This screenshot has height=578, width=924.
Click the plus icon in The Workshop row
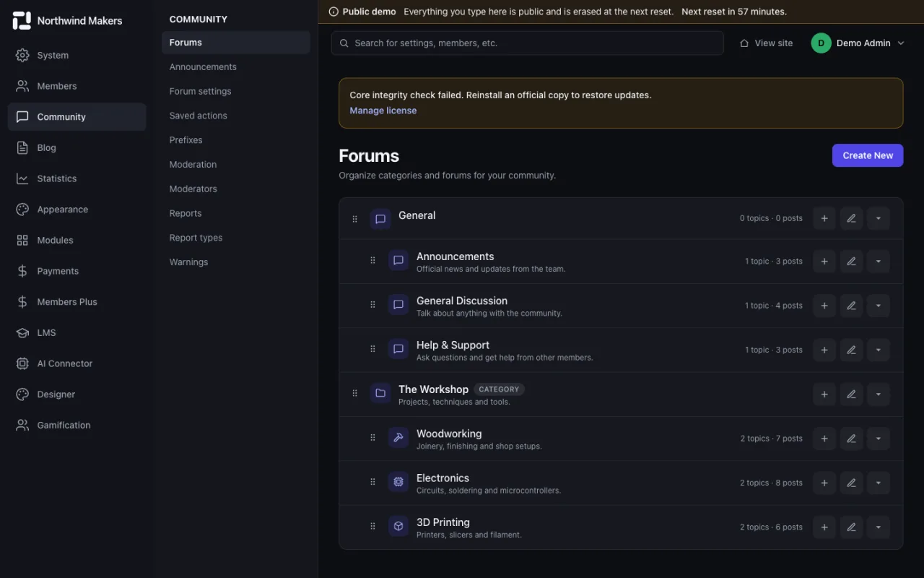(824, 394)
